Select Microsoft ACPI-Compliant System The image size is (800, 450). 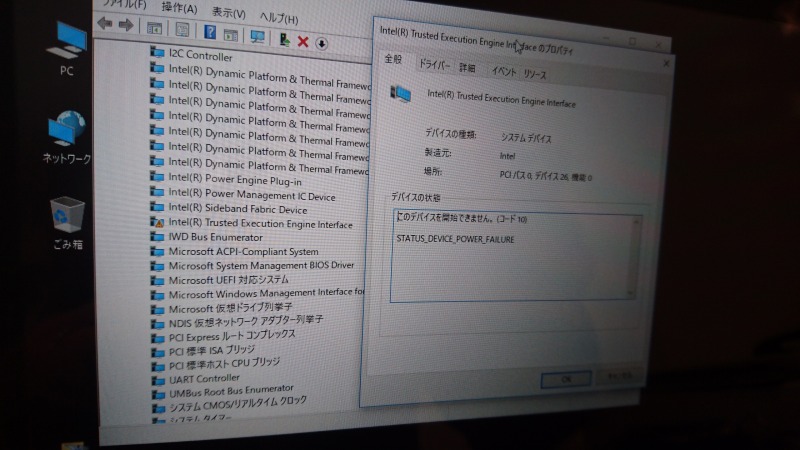(243, 252)
